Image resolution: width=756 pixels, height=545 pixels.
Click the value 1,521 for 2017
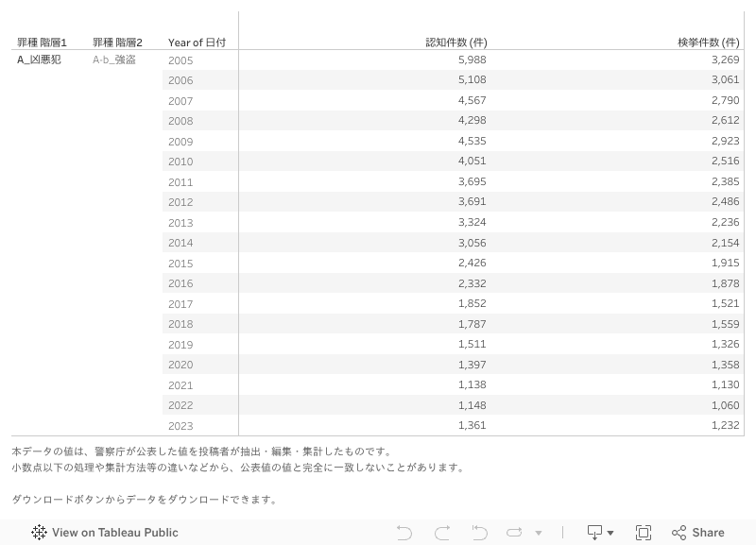click(x=725, y=303)
